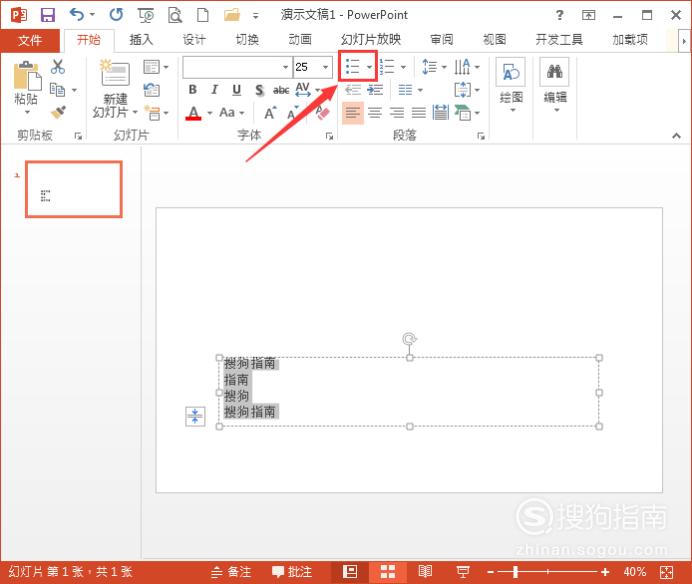Copy the selected text
This screenshot has height=584, width=692.
coord(57,90)
